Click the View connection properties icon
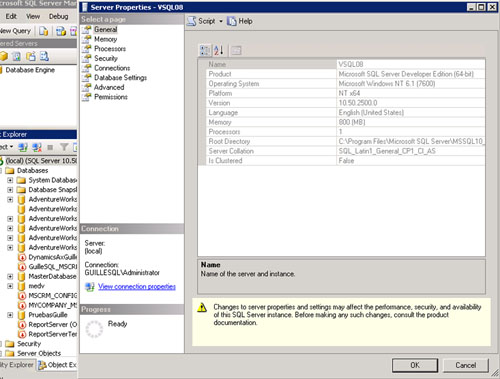 tap(89, 287)
